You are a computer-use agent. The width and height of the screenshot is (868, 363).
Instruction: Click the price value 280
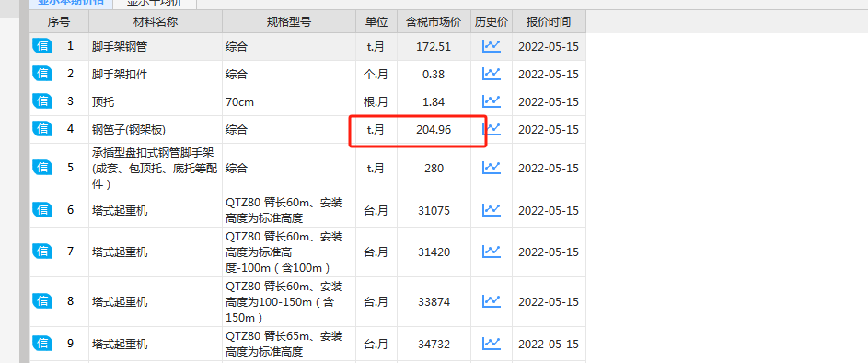pyautogui.click(x=434, y=168)
